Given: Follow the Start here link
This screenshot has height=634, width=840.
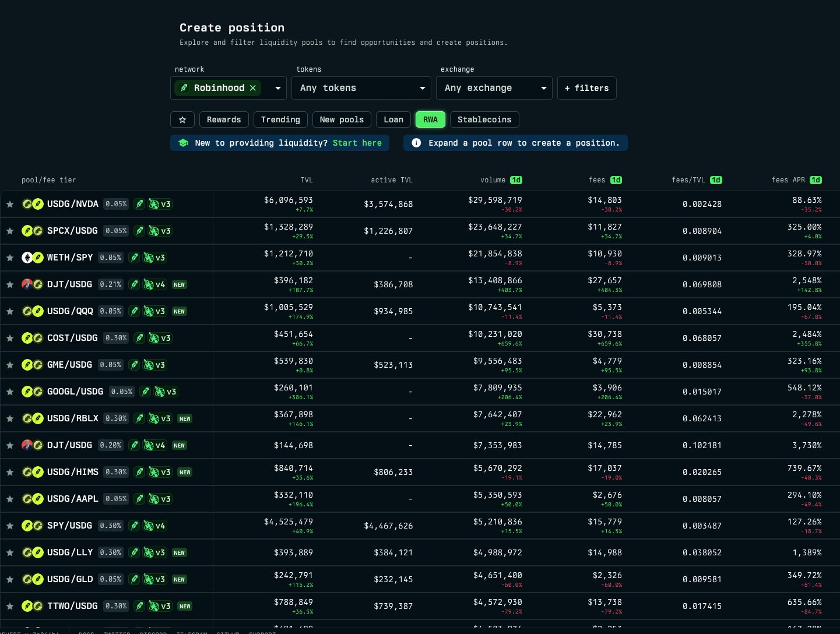Looking at the screenshot, I should click(x=357, y=143).
